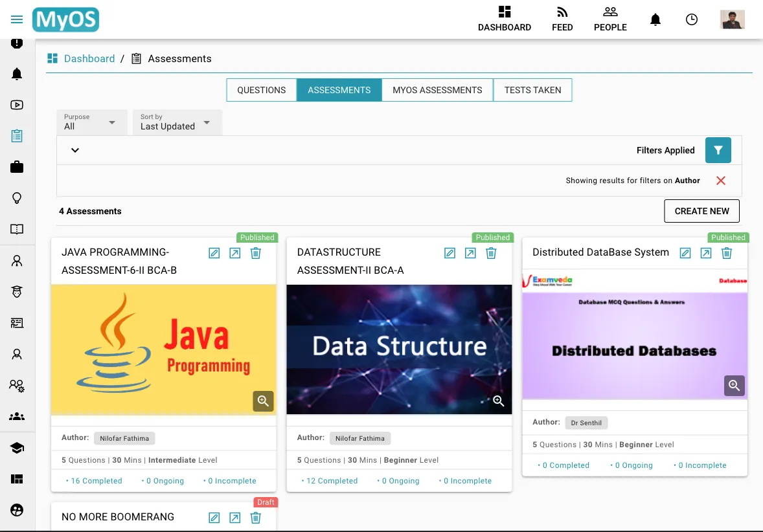The image size is (763, 532).
Task: Open the Feed top navigation
Action: 562,19
